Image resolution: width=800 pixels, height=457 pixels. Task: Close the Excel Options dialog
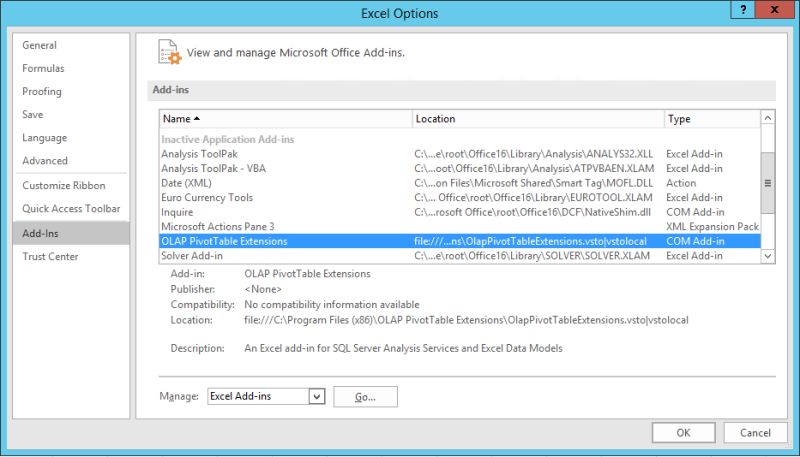(774, 10)
